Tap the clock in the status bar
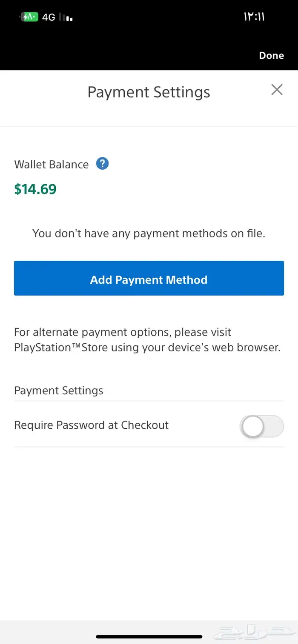 pos(254,17)
